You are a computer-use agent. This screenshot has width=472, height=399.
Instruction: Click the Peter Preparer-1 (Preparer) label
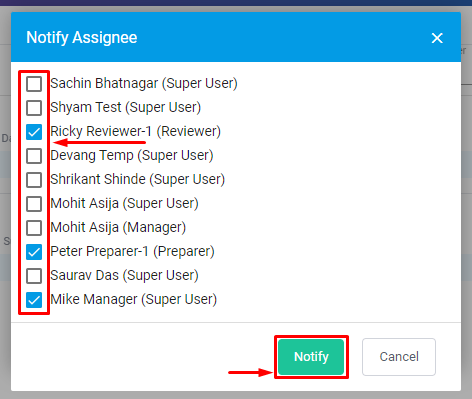coord(132,251)
